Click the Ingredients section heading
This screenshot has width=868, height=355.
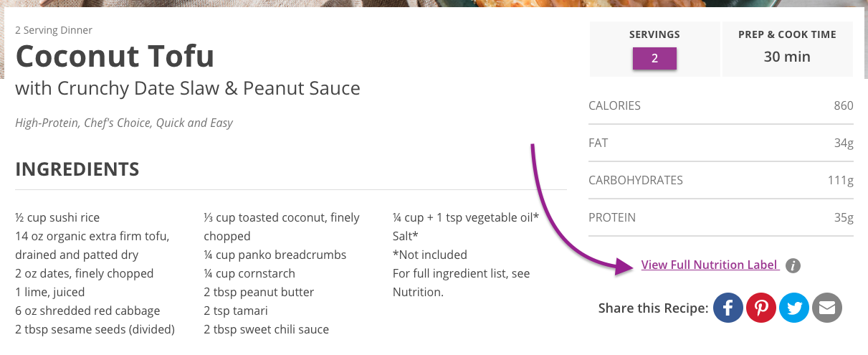[x=77, y=169]
